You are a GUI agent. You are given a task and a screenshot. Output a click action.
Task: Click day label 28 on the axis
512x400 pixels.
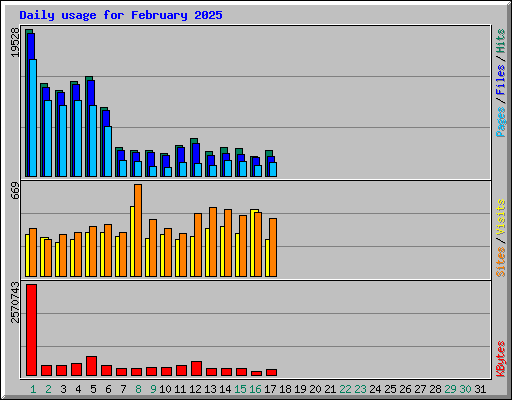435,389
